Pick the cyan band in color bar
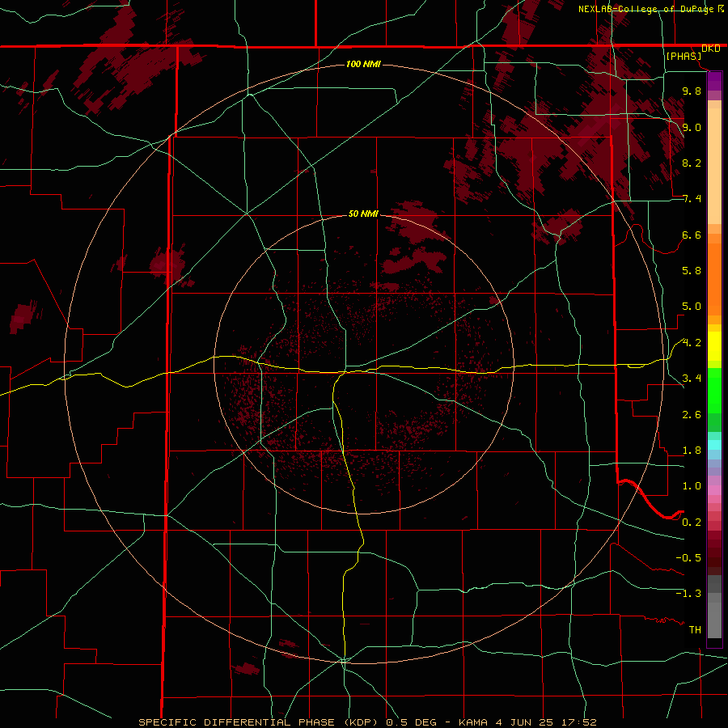 pos(714,445)
